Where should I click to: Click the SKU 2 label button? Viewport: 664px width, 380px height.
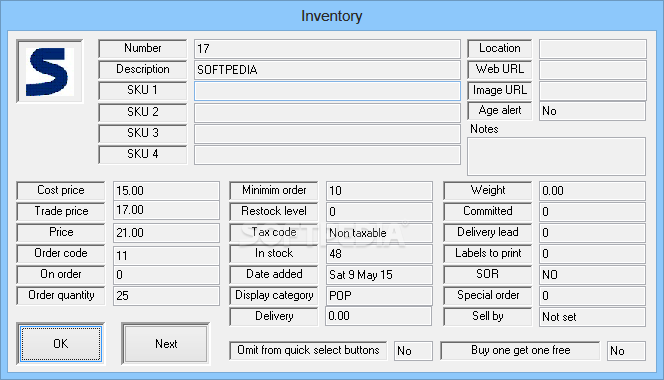(x=143, y=112)
